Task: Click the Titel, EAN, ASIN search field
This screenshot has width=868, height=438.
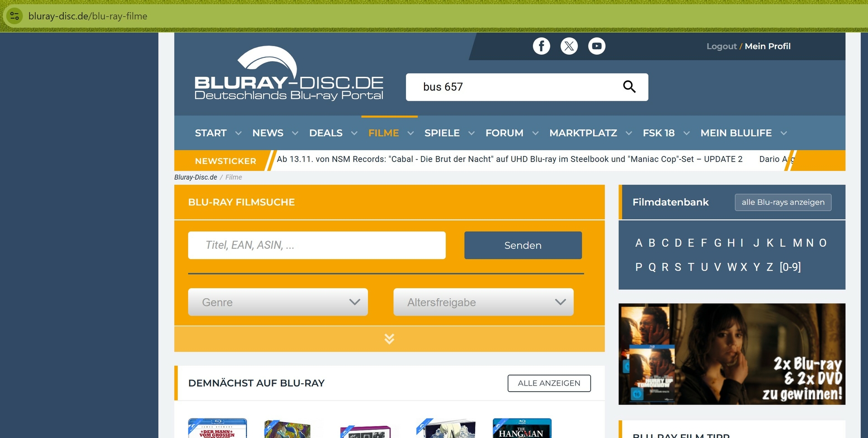Action: point(316,245)
